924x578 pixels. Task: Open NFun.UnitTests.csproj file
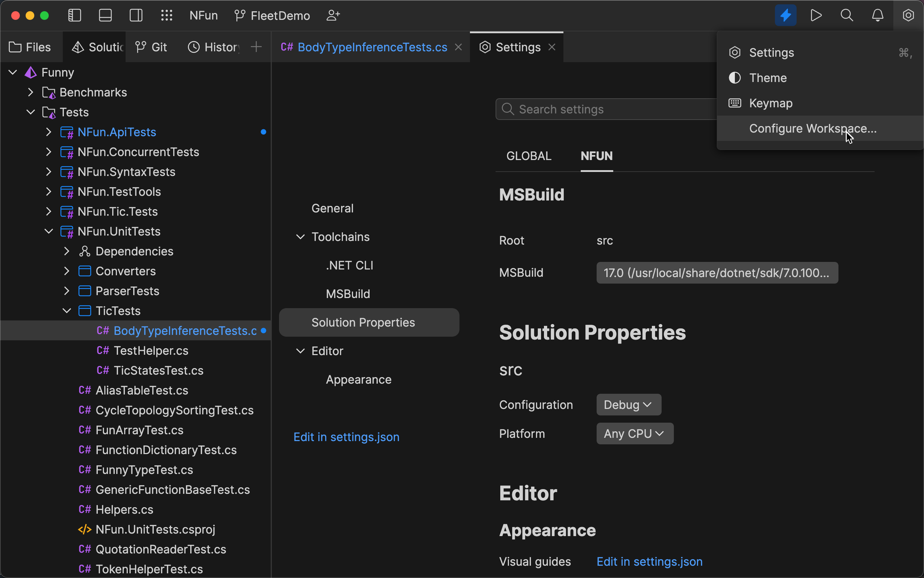coord(136,530)
